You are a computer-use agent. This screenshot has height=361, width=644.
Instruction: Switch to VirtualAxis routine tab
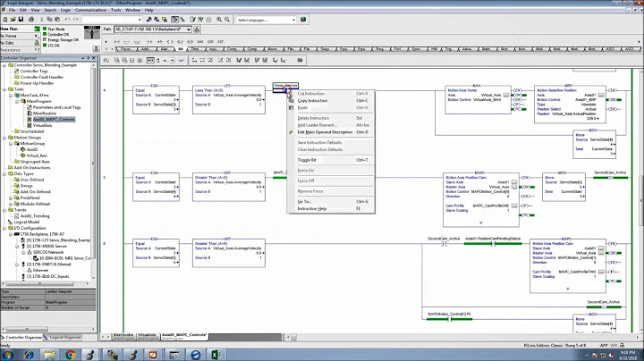point(147,336)
